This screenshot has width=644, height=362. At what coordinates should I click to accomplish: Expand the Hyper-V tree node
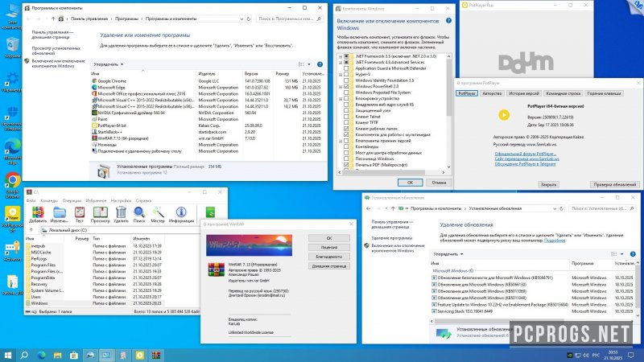click(341, 74)
